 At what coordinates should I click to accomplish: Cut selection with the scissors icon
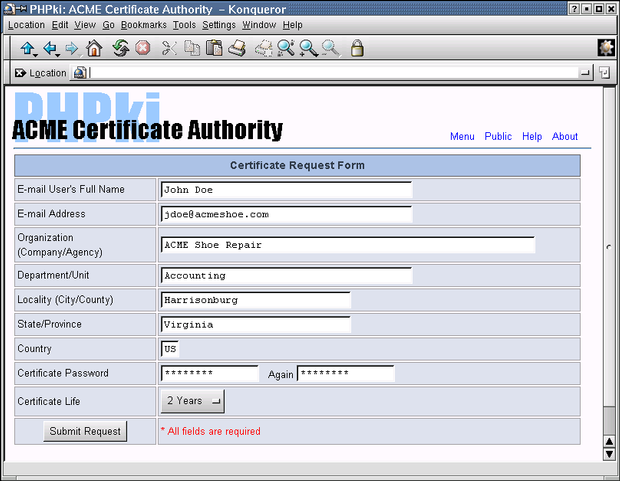[169, 48]
